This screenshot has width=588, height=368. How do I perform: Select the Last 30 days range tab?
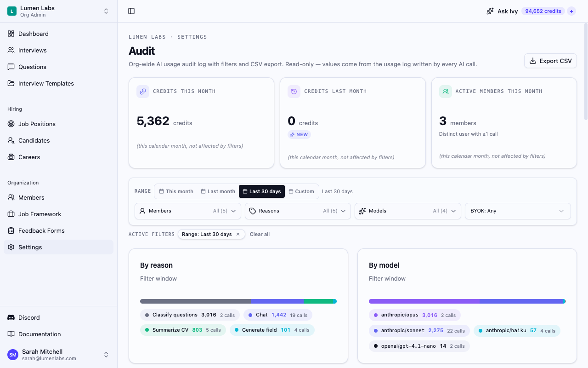click(x=262, y=191)
